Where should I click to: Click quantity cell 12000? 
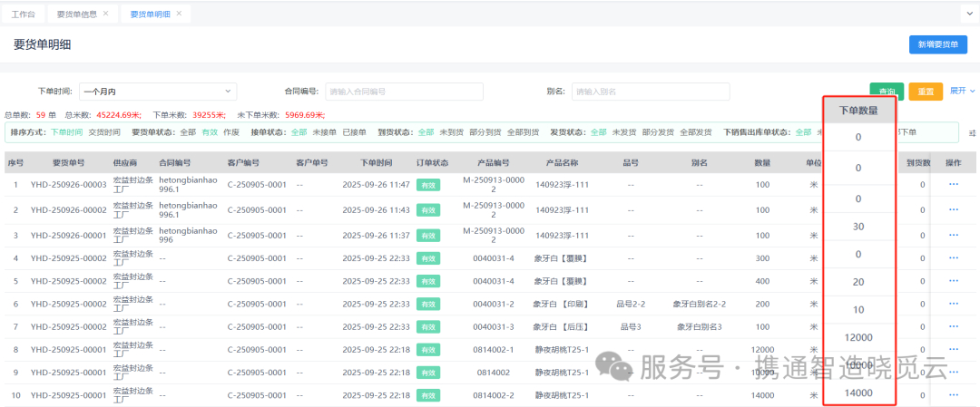(x=762, y=350)
